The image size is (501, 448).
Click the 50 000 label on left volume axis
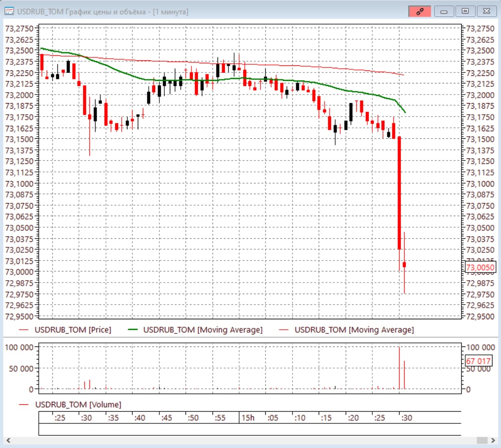point(21,369)
